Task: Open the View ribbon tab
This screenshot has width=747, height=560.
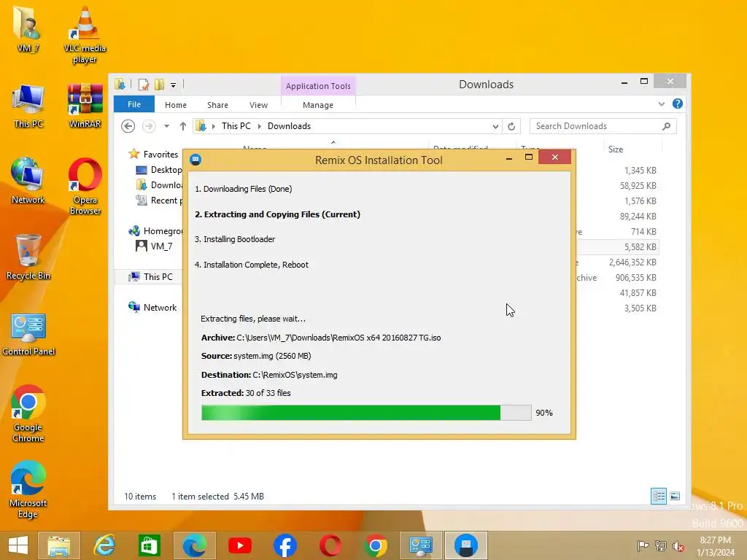Action: click(259, 105)
